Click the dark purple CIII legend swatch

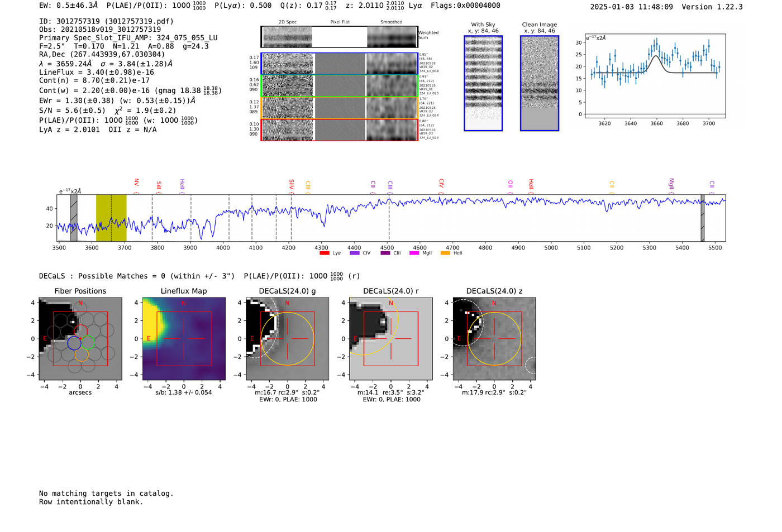pyautogui.click(x=385, y=253)
